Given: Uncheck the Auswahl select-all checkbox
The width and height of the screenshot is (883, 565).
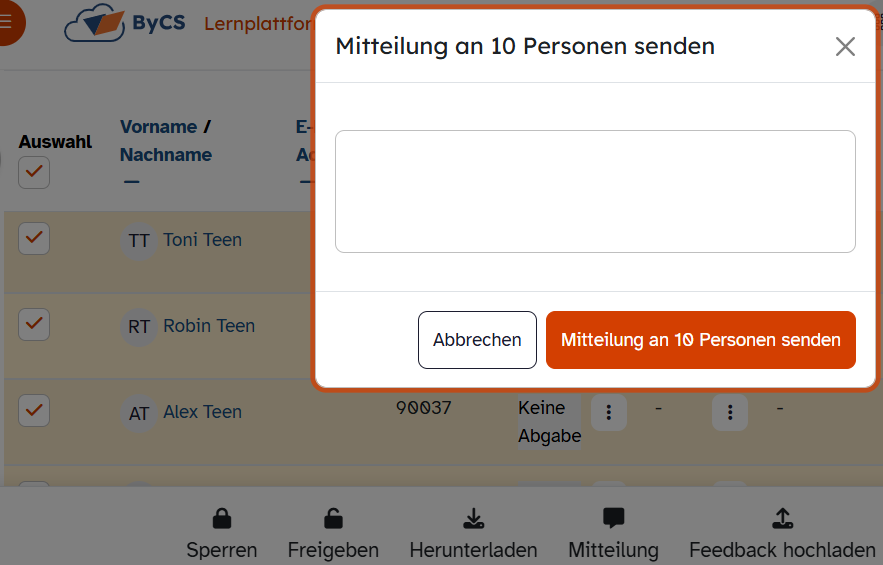Looking at the screenshot, I should pos(34,172).
